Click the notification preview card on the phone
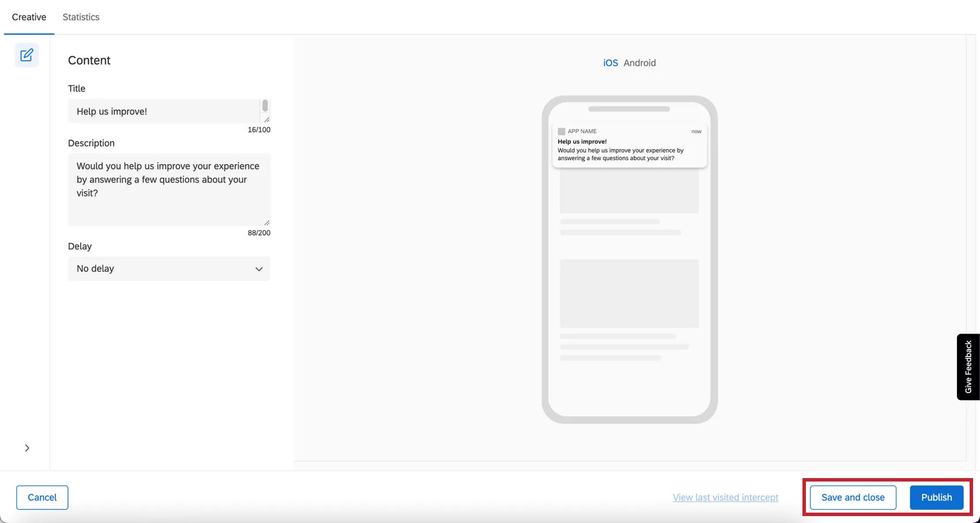 coord(628,145)
